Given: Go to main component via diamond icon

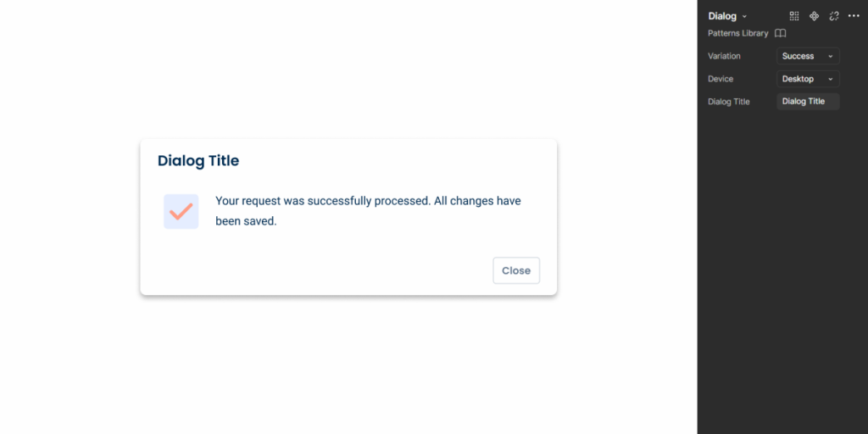Looking at the screenshot, I should [x=814, y=16].
